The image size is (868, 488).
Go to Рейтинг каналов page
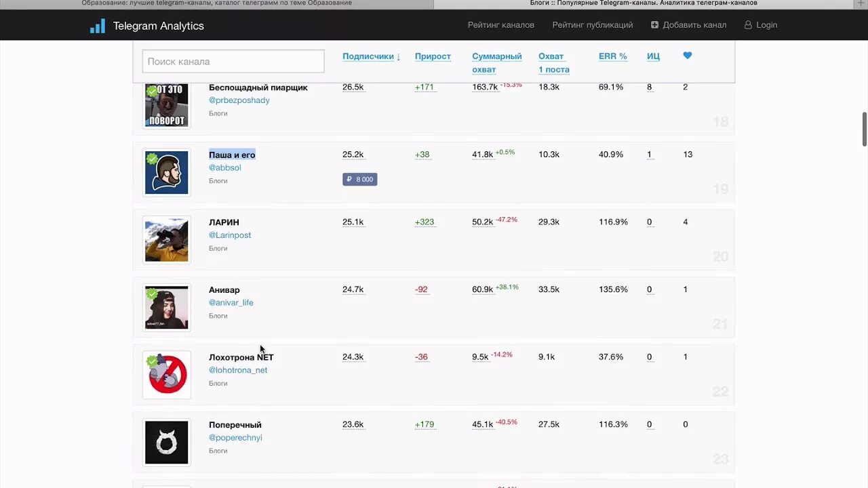click(x=501, y=25)
